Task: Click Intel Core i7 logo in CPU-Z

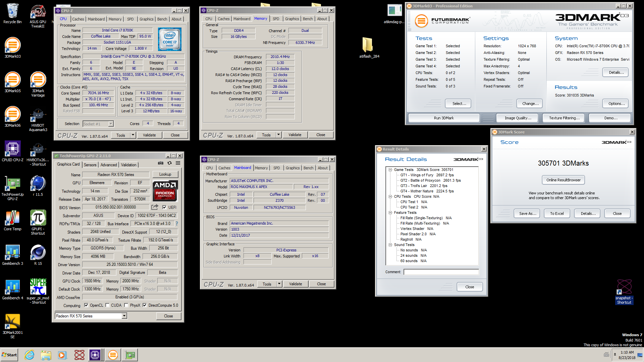Action: click(x=170, y=39)
